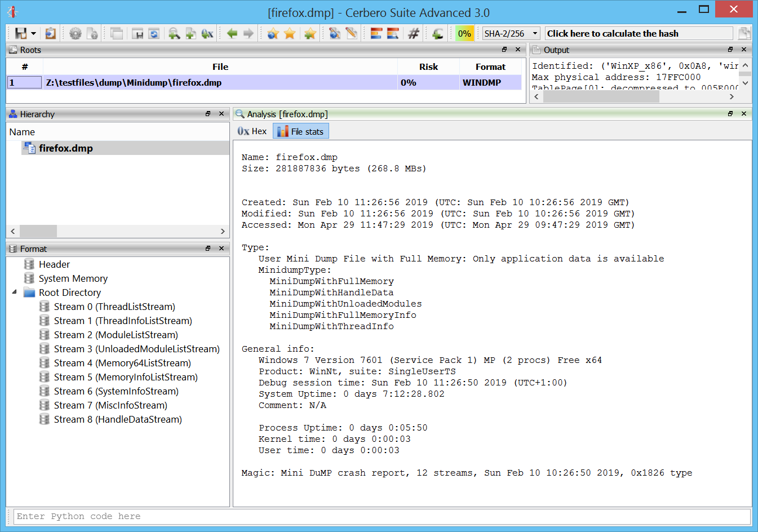Select the firefox.dmp file path row
Image resolution: width=758 pixels, height=532 pixels.
(x=264, y=83)
